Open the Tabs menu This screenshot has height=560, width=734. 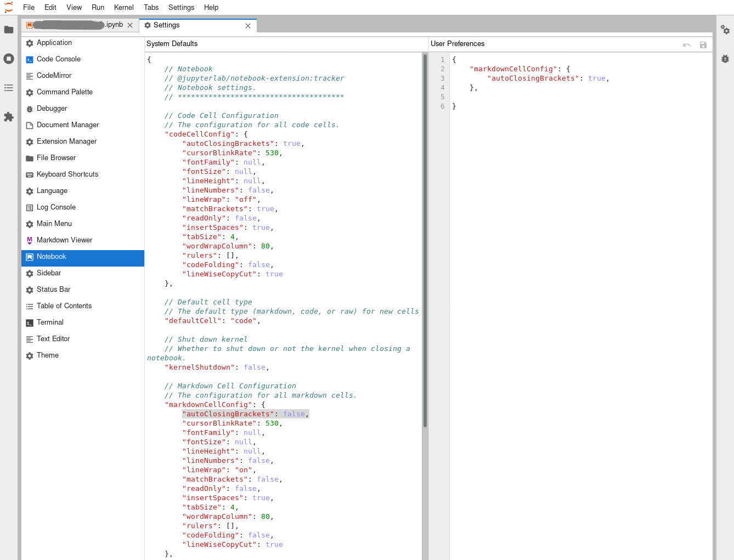151,7
